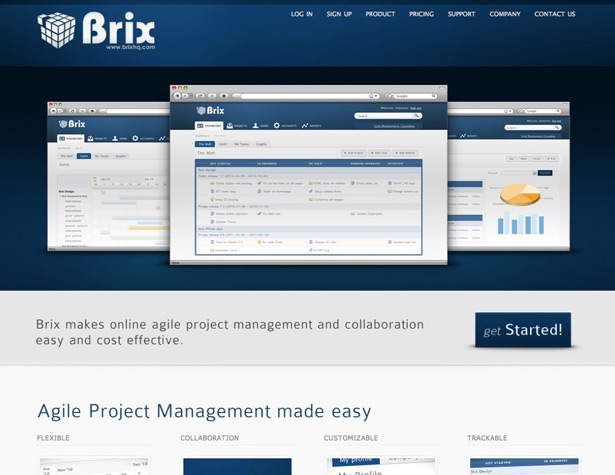Viewport: 615px width, 475px height.
Task: Click FILTER button in right window
Action: [545, 173]
